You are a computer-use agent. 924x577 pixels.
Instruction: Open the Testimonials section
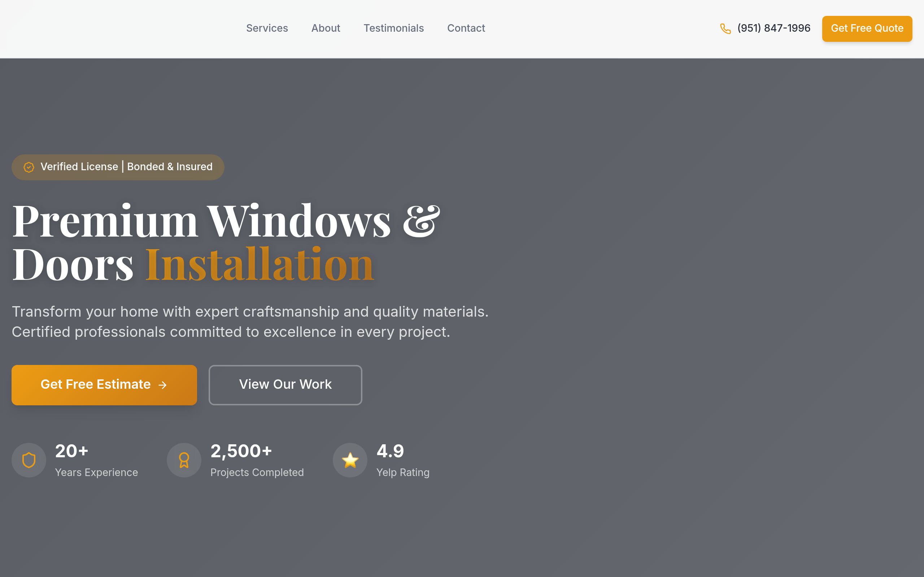coord(394,28)
